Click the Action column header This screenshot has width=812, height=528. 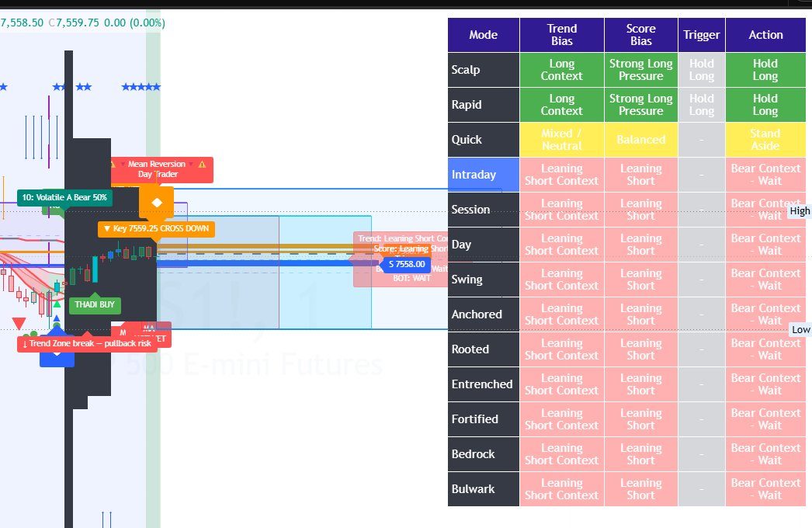[765, 35]
